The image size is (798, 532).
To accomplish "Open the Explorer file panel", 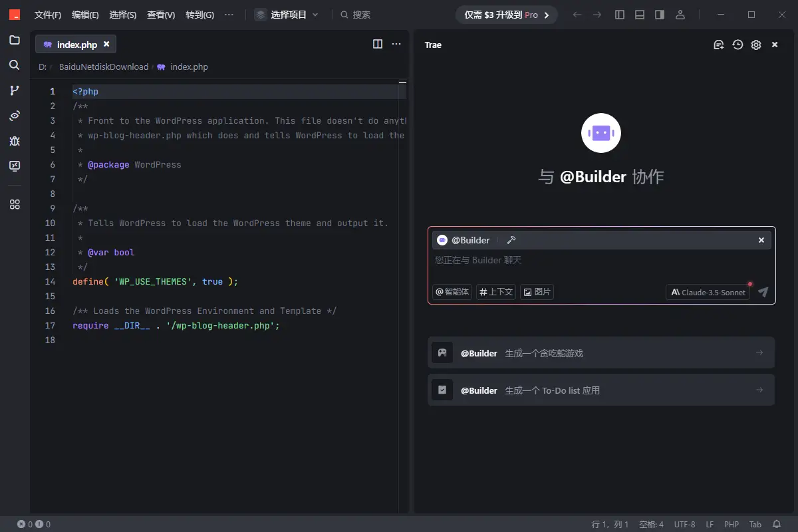I will coord(15,40).
